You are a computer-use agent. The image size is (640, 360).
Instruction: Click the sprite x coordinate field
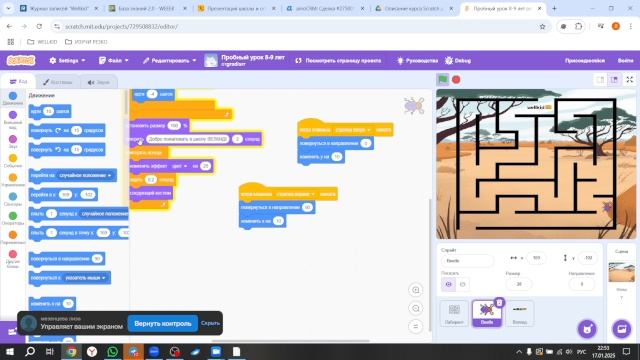pos(536,258)
